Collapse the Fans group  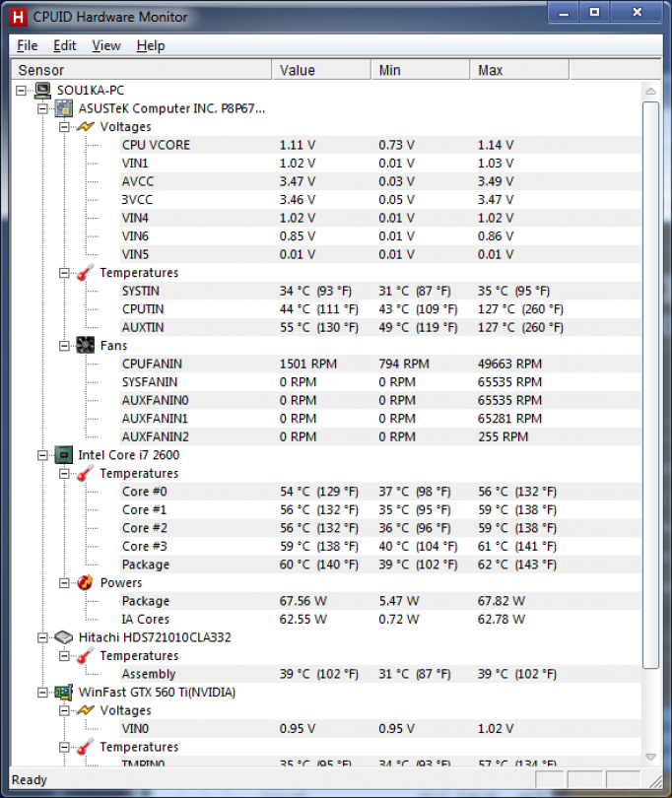click(65, 346)
